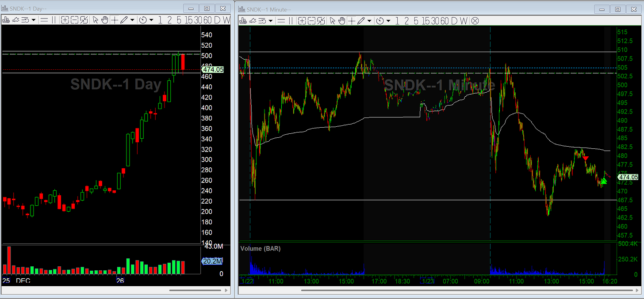This screenshot has width=644, height=299.
Task: Fit Minute chart to window icon
Action: pos(321,20)
